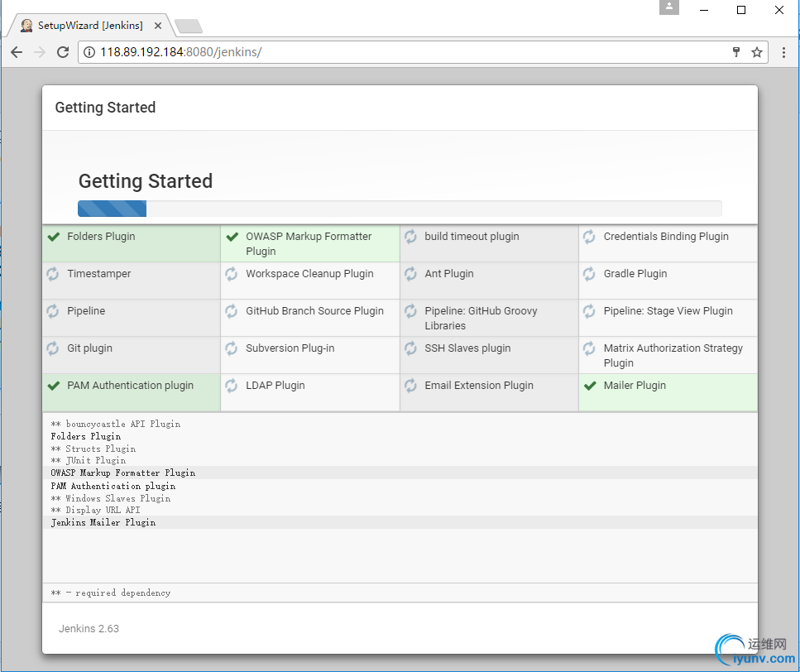800x672 pixels.
Task: Click the pending icon for Pipeline: GitHub Groovy Libraries
Action: point(410,311)
